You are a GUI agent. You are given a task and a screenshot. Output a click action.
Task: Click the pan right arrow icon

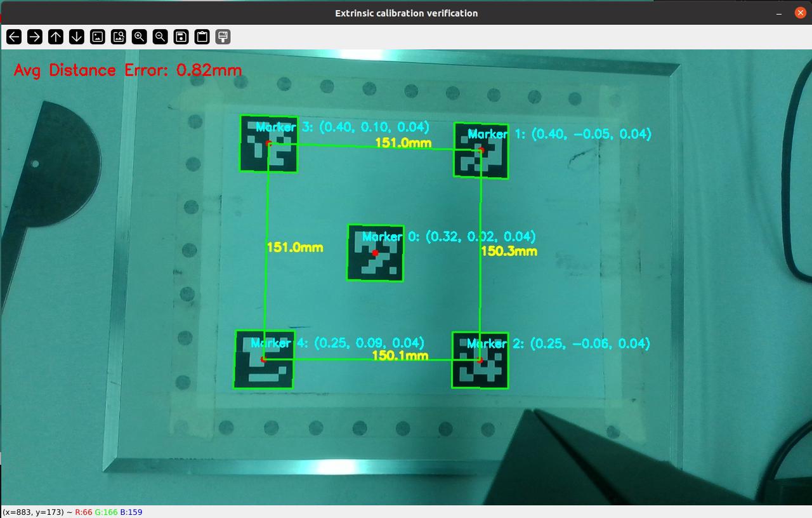(x=35, y=37)
